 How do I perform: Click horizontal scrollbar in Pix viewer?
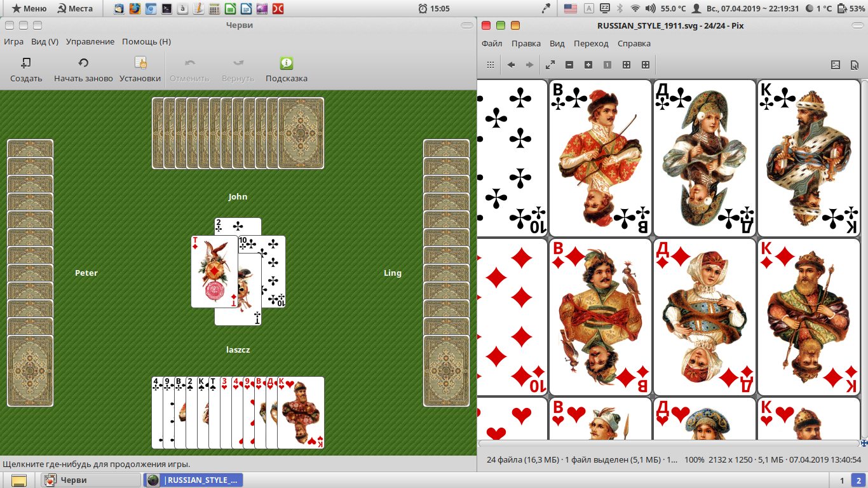670,443
